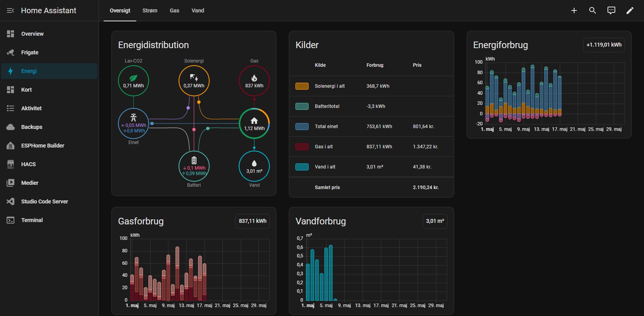Collapse the sidebar with the hamburger icon
This screenshot has height=316, width=644.
tap(10, 10)
